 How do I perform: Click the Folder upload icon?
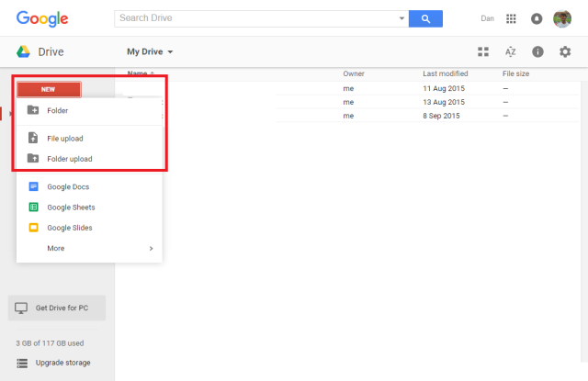[x=33, y=158]
